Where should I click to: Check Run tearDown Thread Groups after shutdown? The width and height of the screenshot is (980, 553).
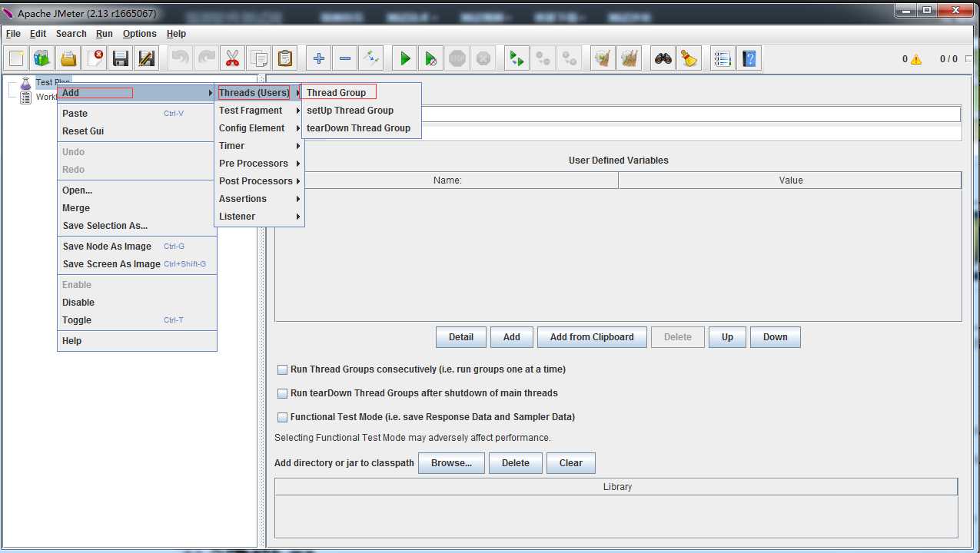pos(283,393)
